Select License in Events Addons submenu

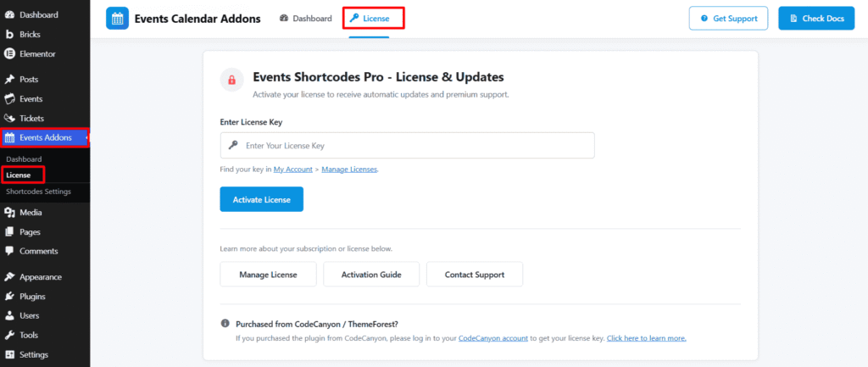tap(19, 175)
